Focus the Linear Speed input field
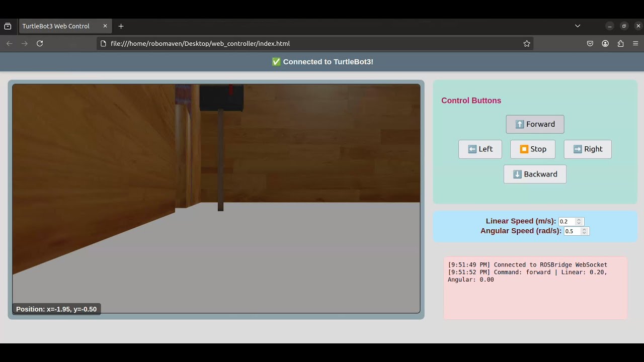 pyautogui.click(x=571, y=222)
